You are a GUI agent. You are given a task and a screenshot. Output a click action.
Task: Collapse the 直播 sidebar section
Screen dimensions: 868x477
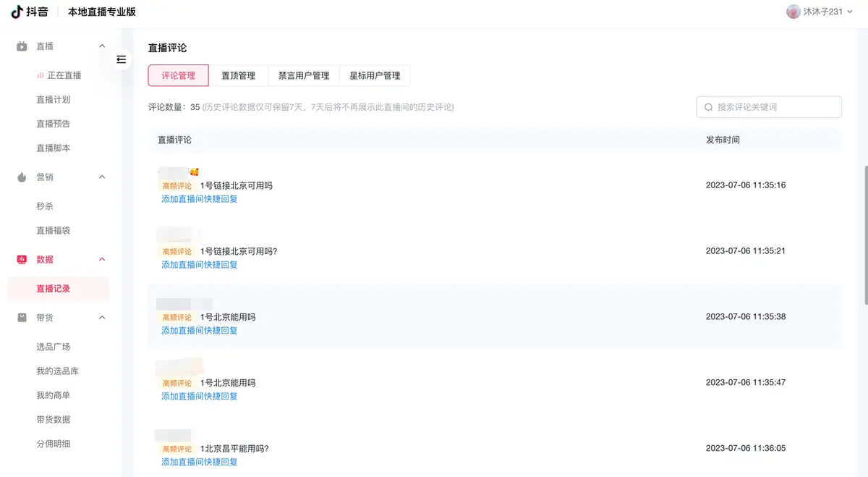(x=102, y=46)
